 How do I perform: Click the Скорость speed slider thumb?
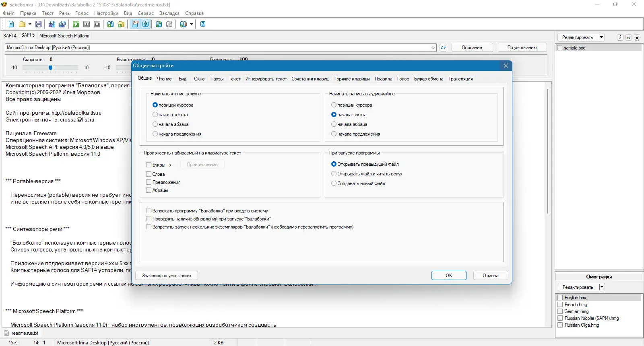click(50, 68)
